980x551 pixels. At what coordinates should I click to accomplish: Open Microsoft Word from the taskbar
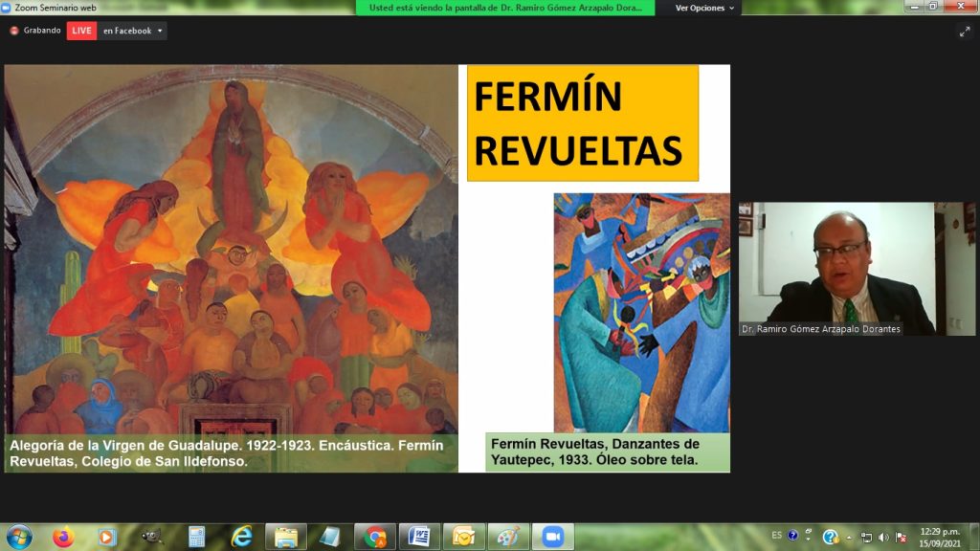coord(419,537)
